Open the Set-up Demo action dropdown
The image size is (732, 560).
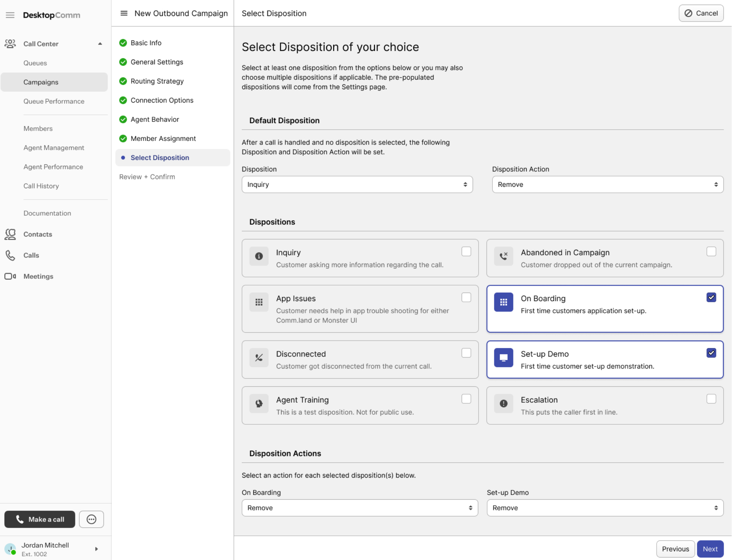coord(605,508)
